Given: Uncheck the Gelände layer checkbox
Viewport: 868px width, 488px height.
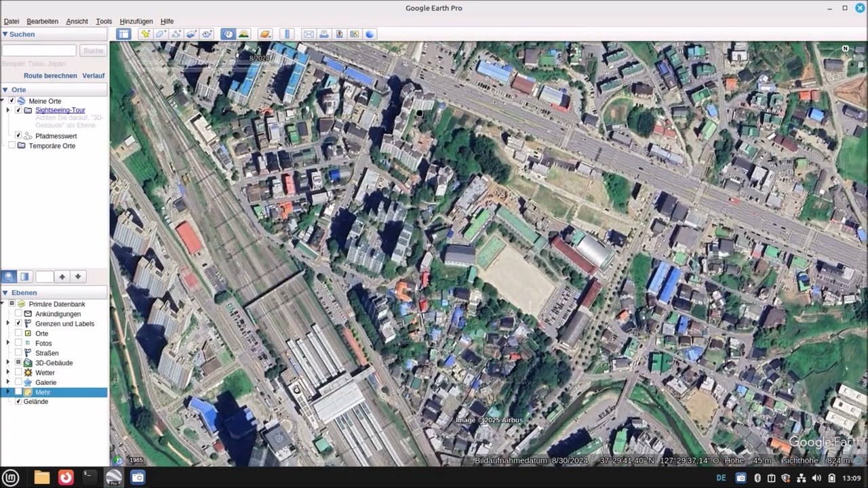Looking at the screenshot, I should pyautogui.click(x=18, y=401).
